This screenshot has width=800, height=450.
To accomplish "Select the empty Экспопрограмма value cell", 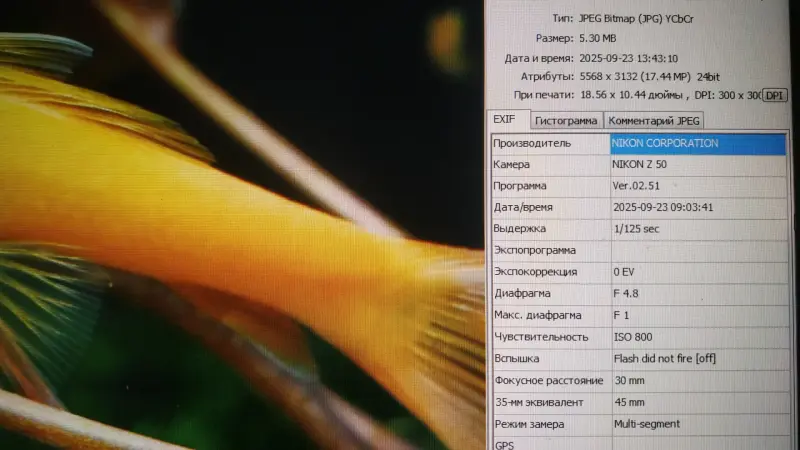I will [699, 251].
